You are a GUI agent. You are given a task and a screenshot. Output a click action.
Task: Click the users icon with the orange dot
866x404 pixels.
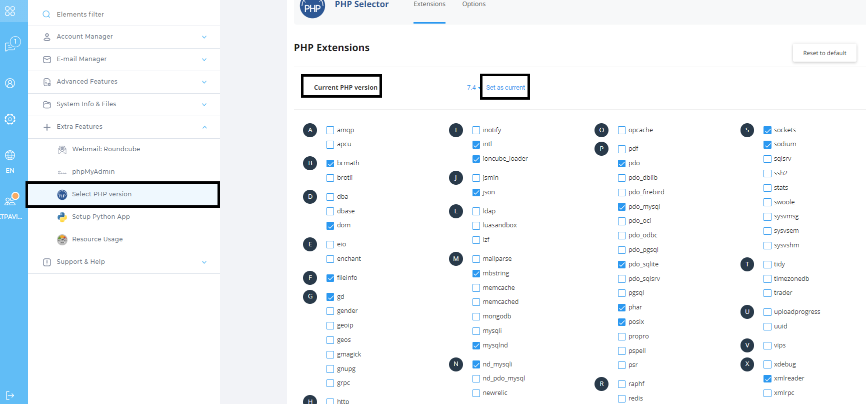pos(11,200)
